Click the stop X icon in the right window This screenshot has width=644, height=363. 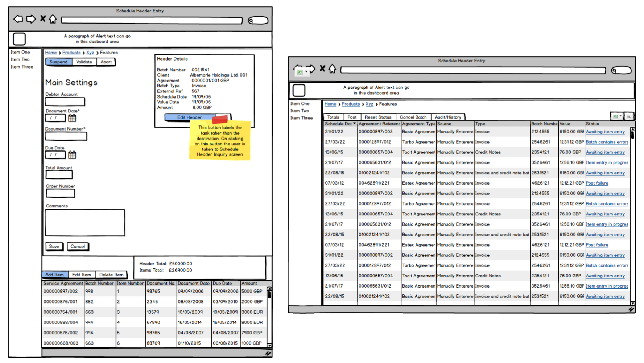[322, 69]
